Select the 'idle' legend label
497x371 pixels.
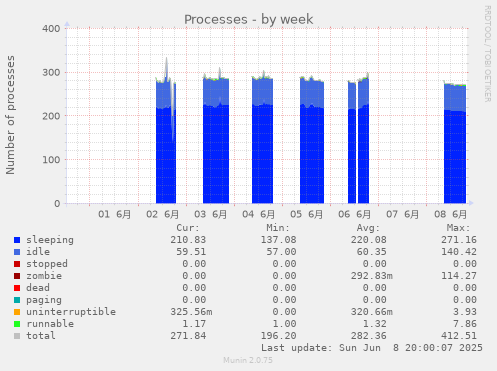(x=38, y=252)
